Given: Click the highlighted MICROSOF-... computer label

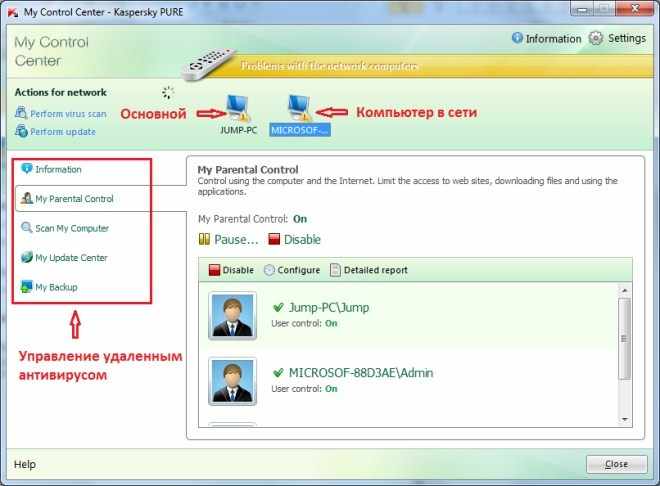Looking at the screenshot, I should coord(300,130).
